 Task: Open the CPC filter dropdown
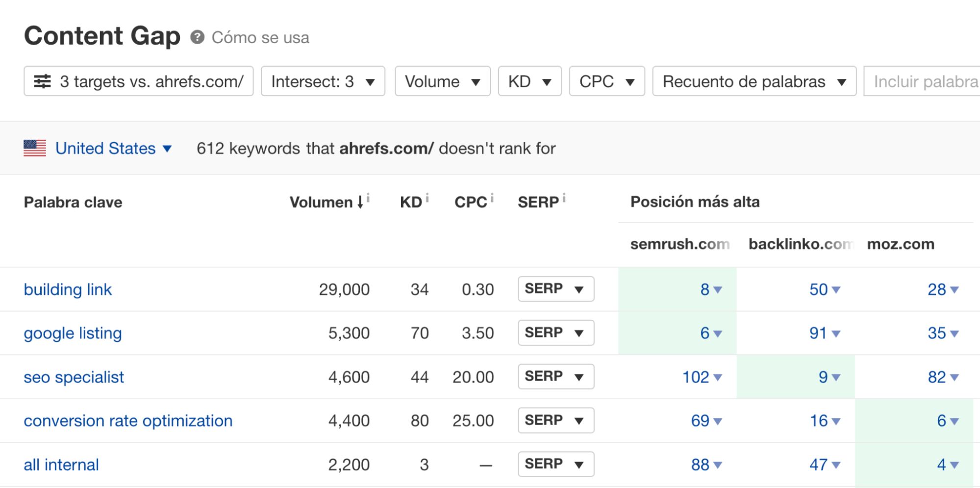click(607, 81)
